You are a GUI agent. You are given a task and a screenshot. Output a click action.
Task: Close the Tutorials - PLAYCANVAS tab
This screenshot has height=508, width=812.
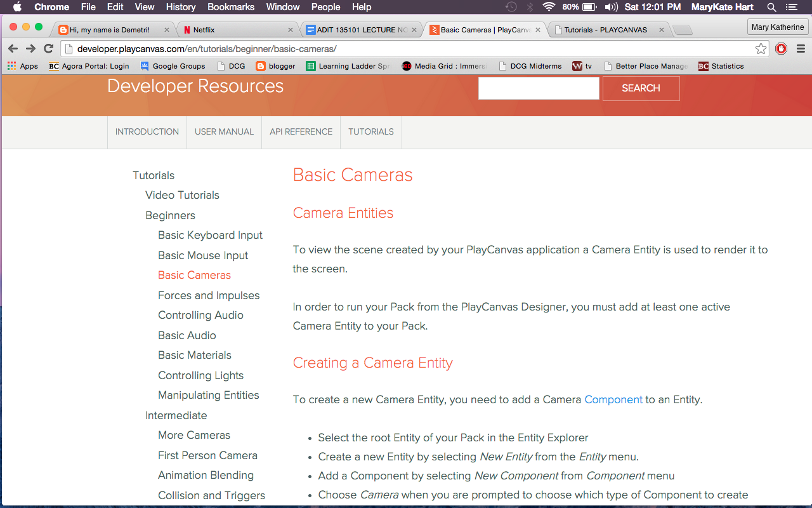pyautogui.click(x=662, y=30)
